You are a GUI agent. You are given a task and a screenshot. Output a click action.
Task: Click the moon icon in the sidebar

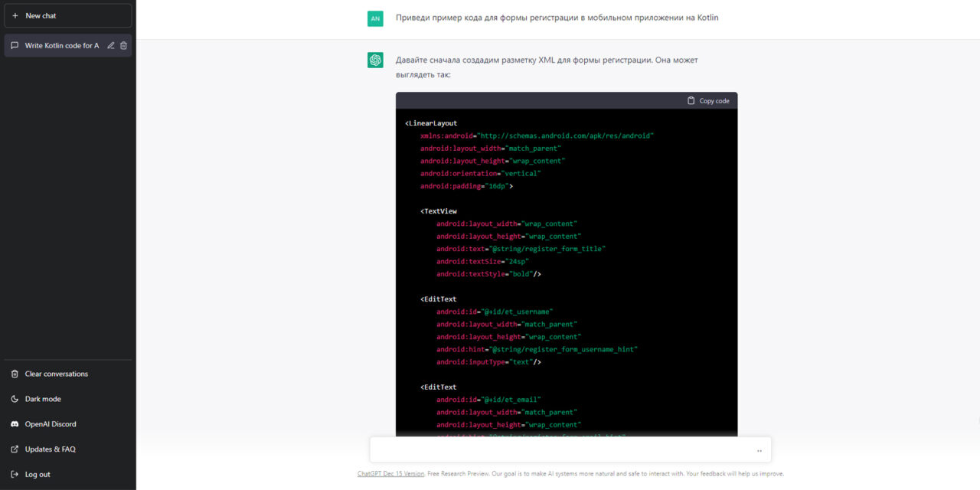[15, 399]
